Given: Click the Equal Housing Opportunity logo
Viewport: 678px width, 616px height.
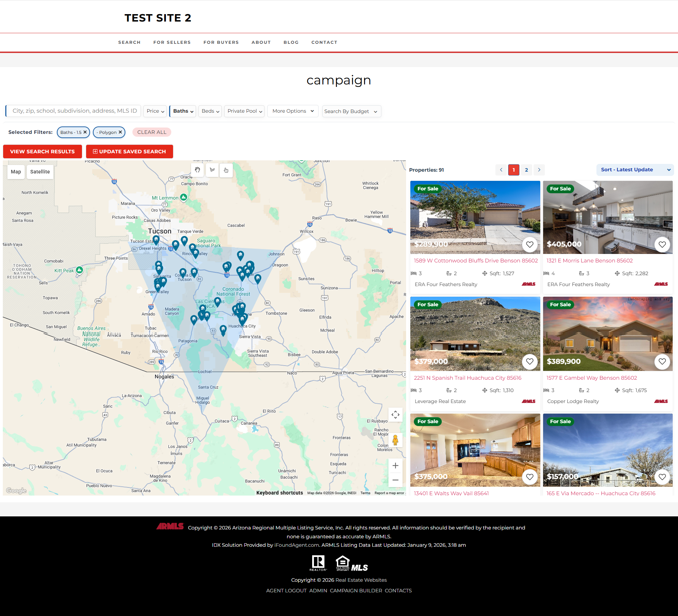Looking at the screenshot, I should coord(343,563).
